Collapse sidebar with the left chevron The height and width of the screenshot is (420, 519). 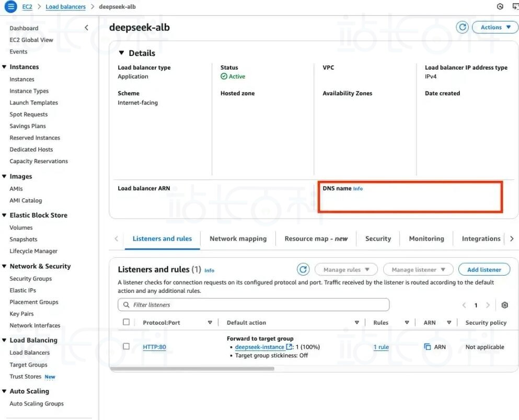click(x=86, y=28)
